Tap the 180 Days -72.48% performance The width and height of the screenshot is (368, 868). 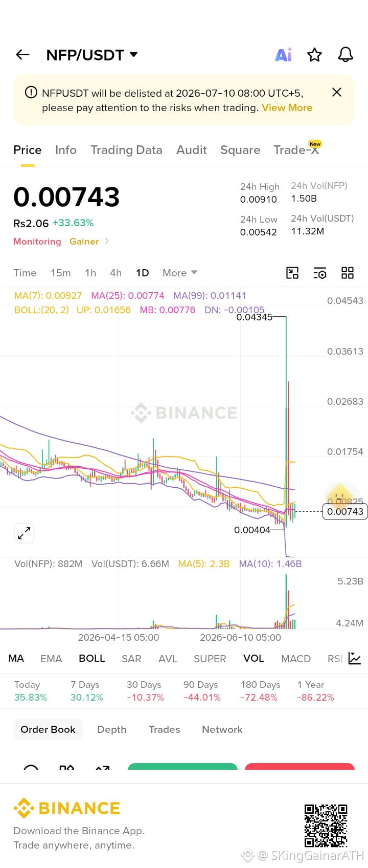pos(260,691)
